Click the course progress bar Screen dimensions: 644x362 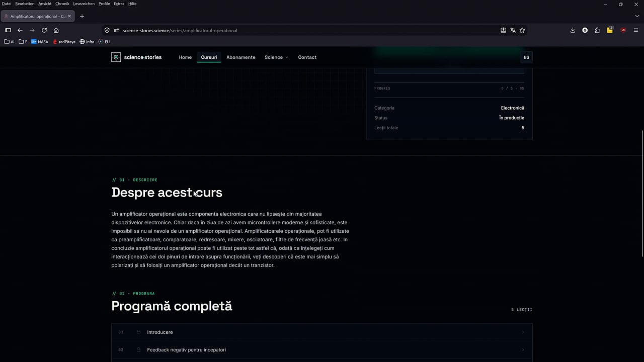coord(449,82)
